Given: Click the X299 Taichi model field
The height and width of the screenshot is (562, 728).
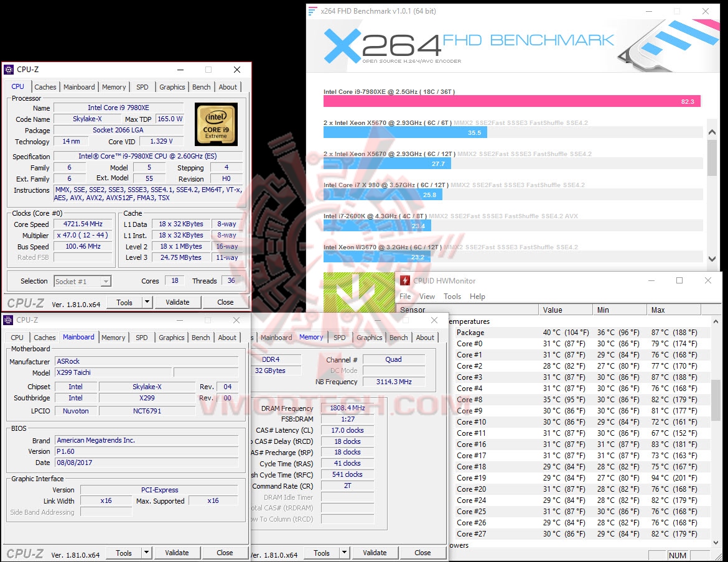Looking at the screenshot, I should [113, 372].
